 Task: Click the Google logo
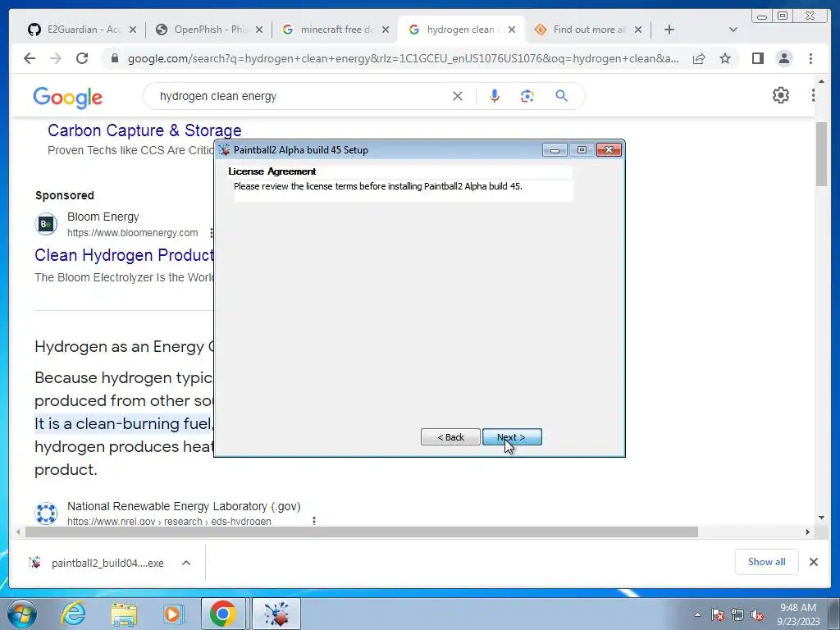(67, 98)
